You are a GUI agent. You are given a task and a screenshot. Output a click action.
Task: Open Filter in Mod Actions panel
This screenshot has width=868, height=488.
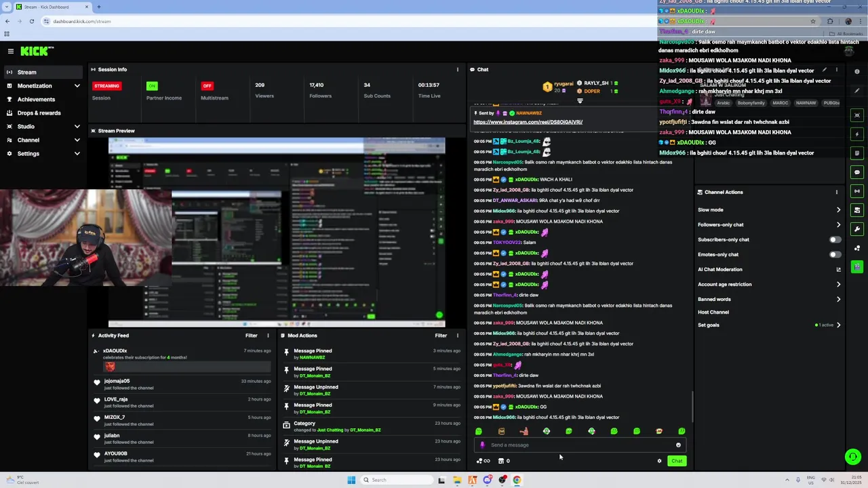[x=441, y=335]
